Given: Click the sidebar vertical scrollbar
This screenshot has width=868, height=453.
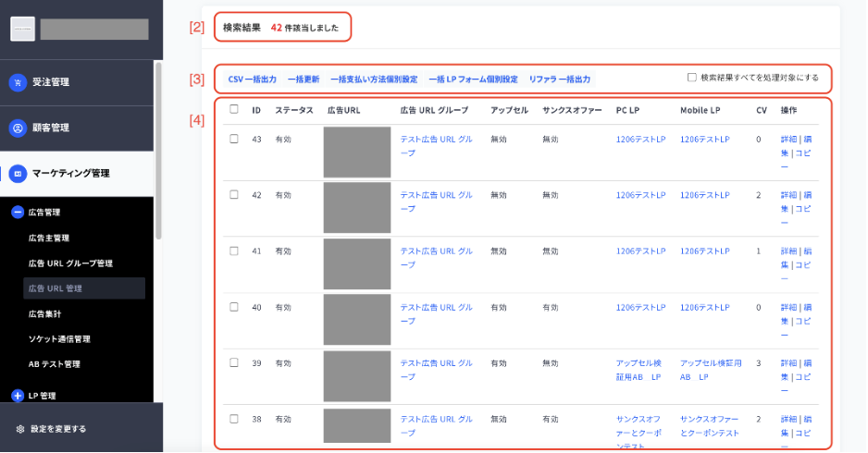Looking at the screenshot, I should (x=158, y=151).
